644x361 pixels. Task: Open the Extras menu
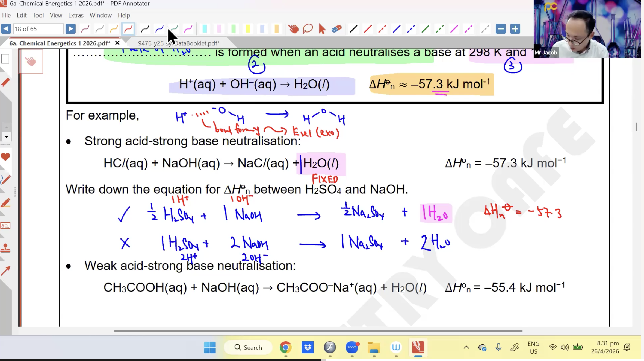76,15
